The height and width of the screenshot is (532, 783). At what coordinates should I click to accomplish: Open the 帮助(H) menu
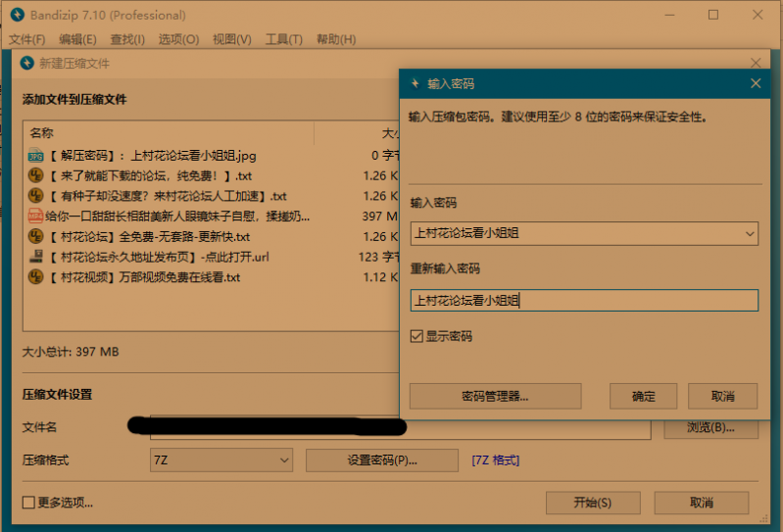point(335,39)
